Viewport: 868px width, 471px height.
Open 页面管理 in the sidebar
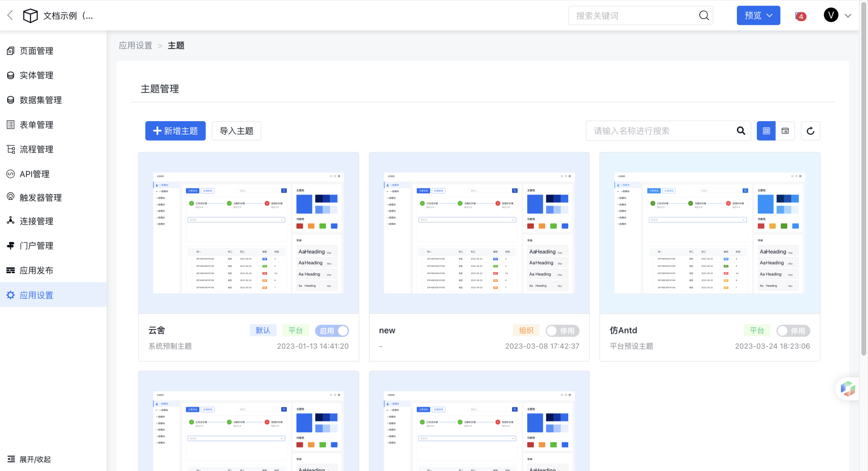point(36,51)
